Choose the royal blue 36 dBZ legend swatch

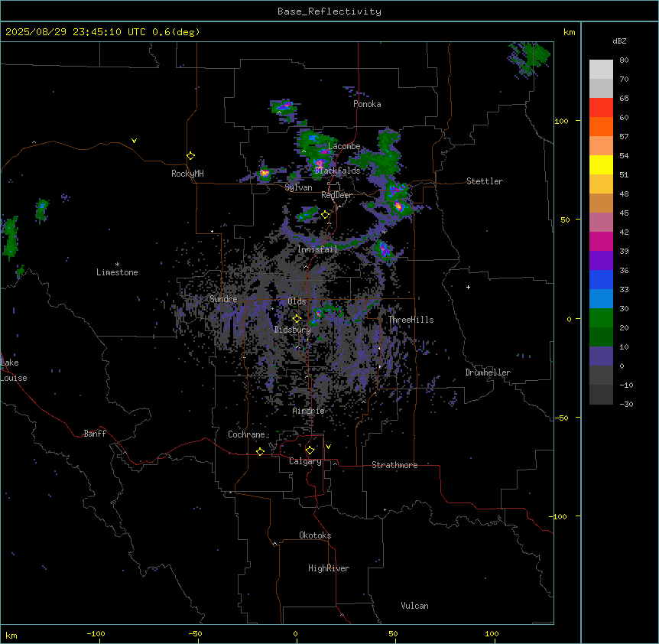[x=601, y=279]
